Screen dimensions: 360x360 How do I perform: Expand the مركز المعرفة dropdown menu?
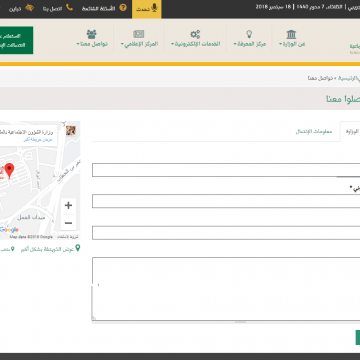250,44
